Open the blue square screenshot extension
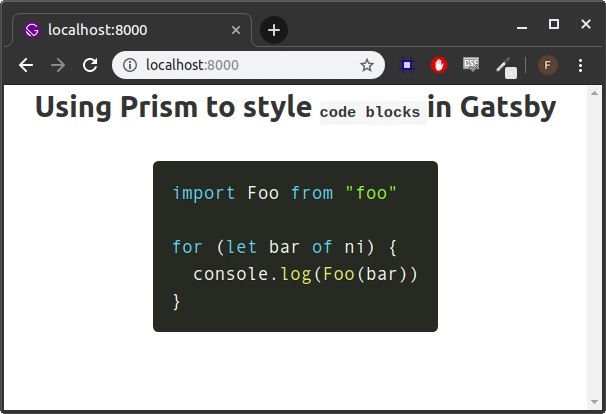This screenshot has height=414, width=606. pyautogui.click(x=407, y=65)
